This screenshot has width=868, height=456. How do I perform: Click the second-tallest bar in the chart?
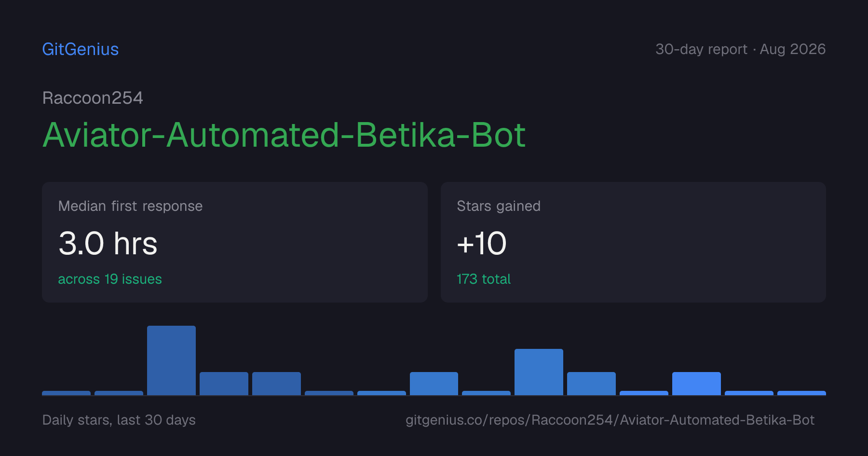539,372
